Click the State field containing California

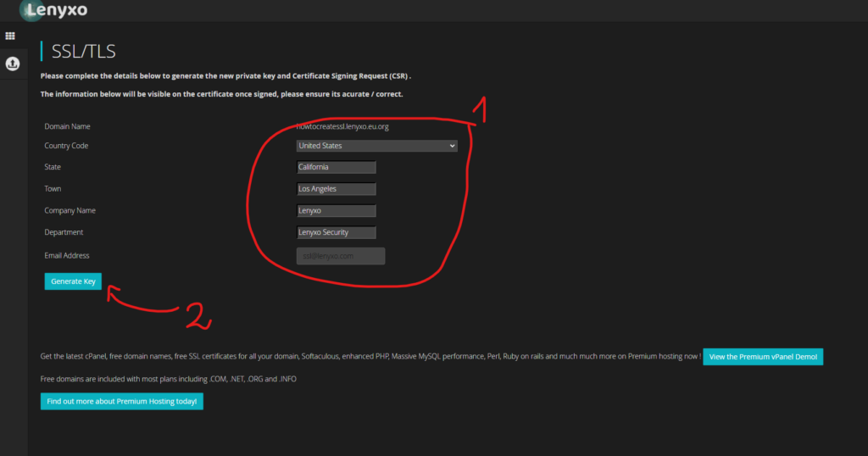336,167
